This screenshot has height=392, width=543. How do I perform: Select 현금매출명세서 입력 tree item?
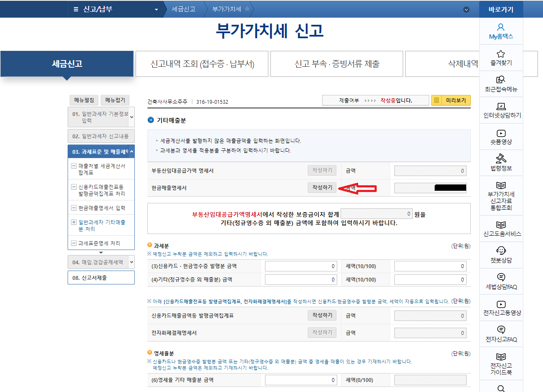[102, 208]
